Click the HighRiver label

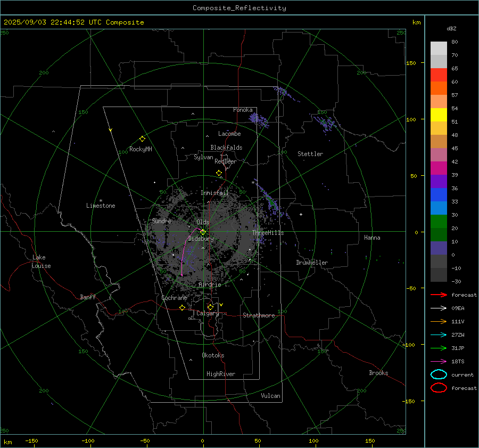tap(221, 374)
